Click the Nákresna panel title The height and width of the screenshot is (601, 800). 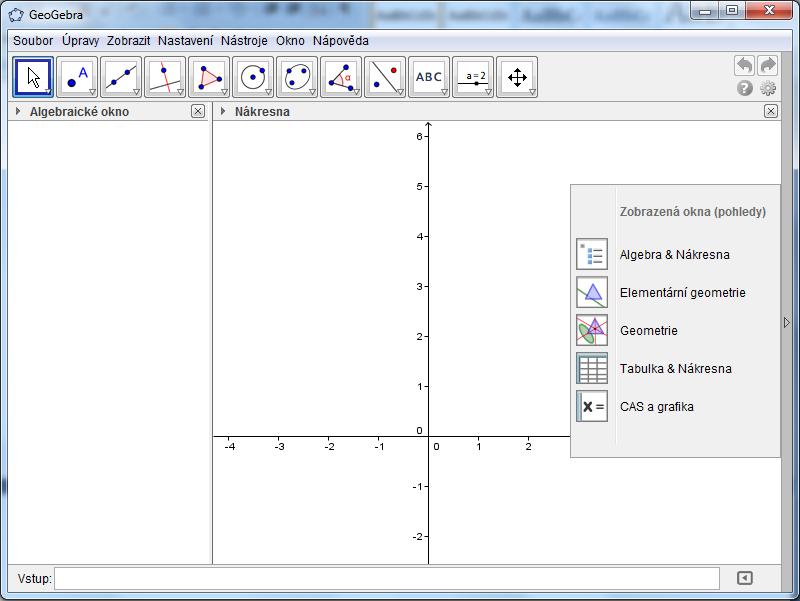(262, 112)
